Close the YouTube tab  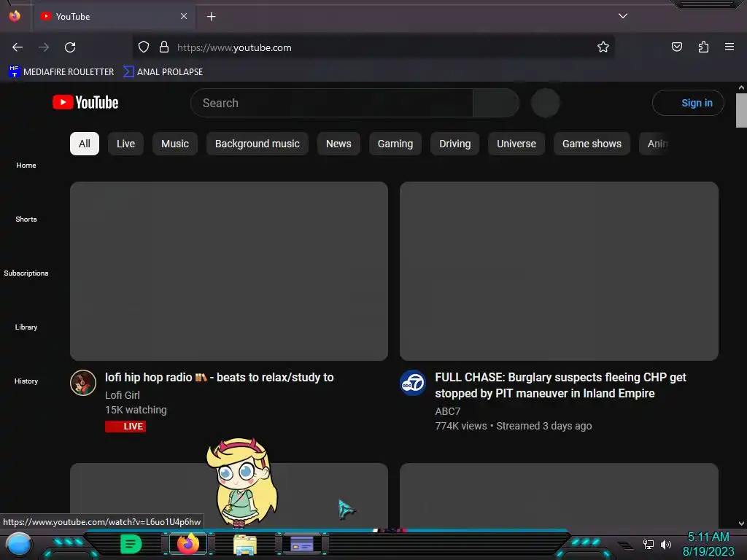coord(184,16)
